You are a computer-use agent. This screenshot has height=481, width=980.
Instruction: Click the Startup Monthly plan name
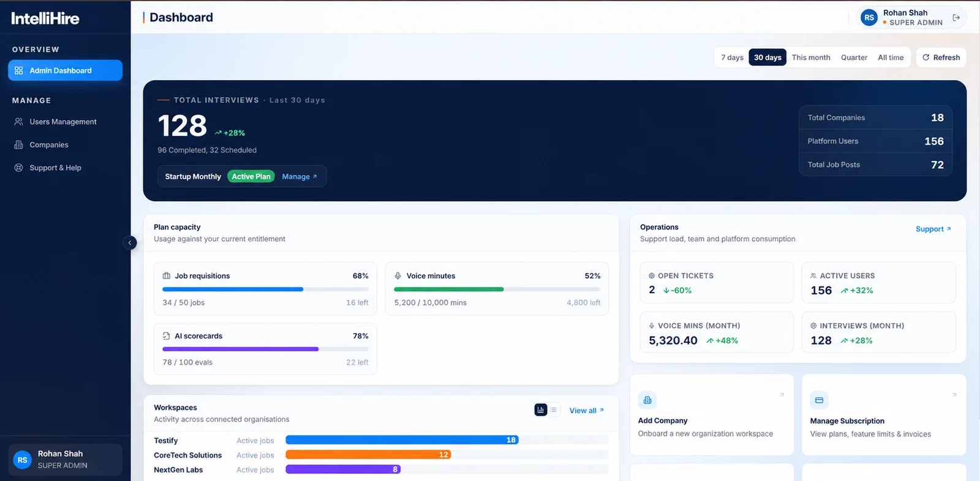[193, 177]
